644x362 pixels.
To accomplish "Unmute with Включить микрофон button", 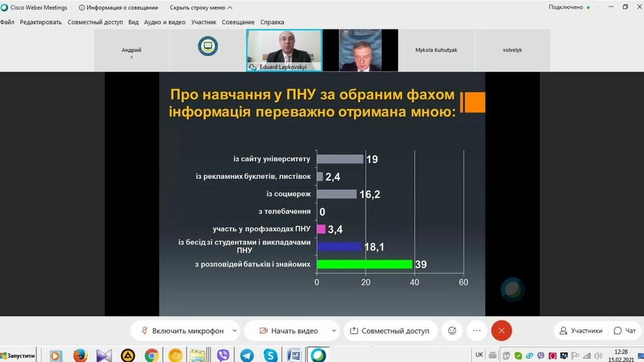I will pos(181,331).
